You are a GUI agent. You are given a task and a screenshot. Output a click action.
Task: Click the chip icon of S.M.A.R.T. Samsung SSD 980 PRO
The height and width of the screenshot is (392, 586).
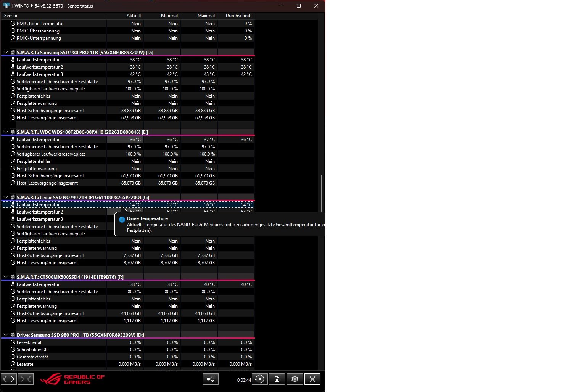[13, 52]
